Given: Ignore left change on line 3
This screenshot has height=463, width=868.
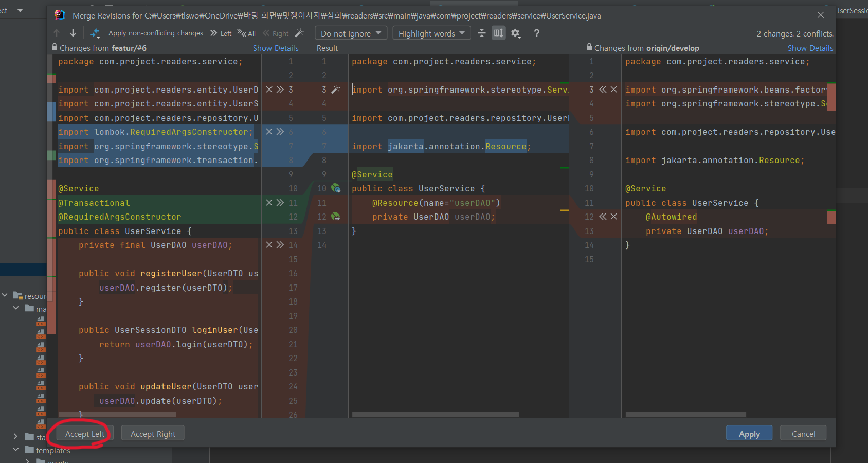Looking at the screenshot, I should [269, 90].
